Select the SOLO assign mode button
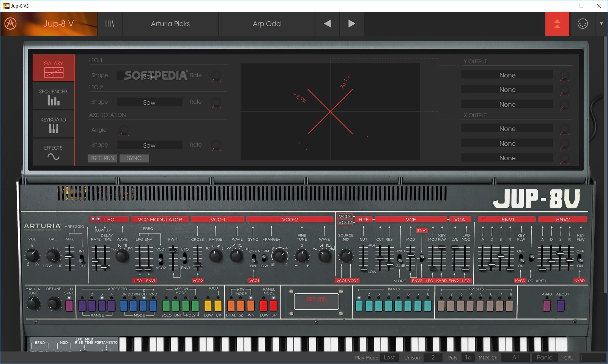The width and height of the screenshot is (608, 364). coord(166,306)
